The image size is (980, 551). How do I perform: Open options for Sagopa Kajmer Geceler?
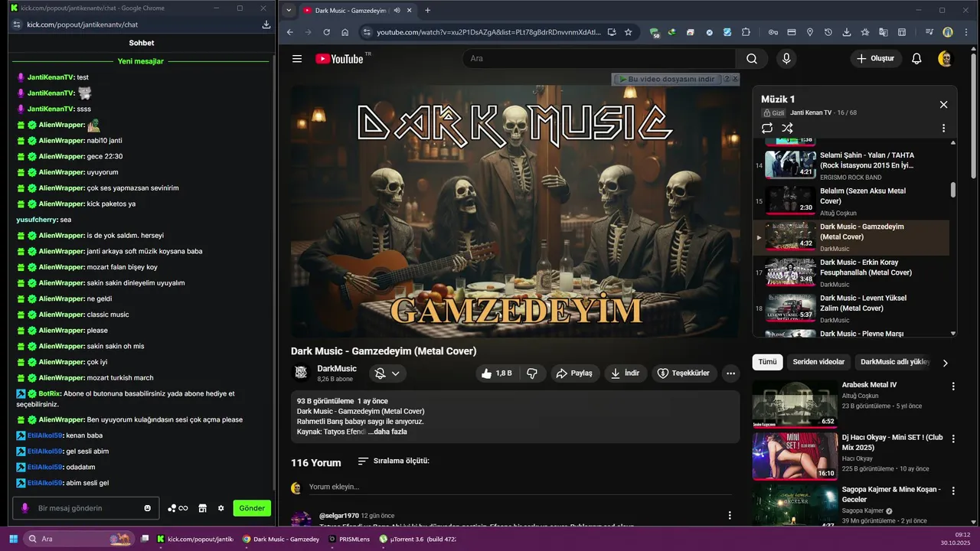pos(953,491)
